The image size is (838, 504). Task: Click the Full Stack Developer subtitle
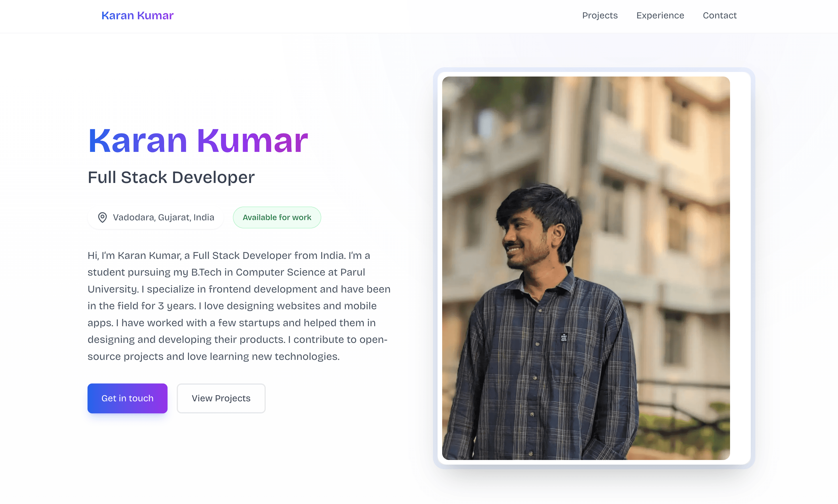click(171, 177)
